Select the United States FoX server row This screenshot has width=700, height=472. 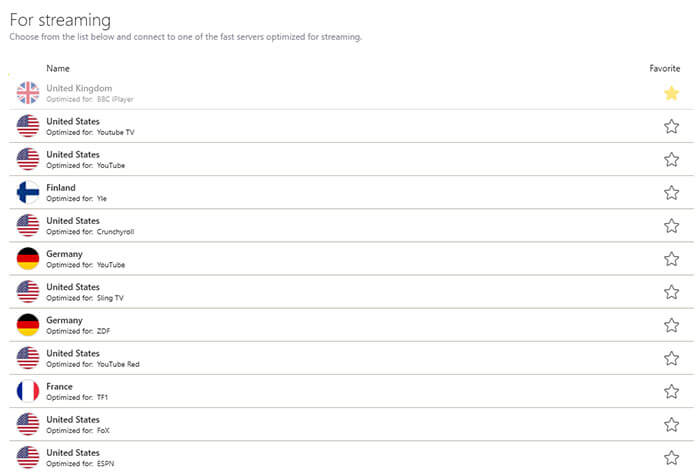(x=351, y=424)
